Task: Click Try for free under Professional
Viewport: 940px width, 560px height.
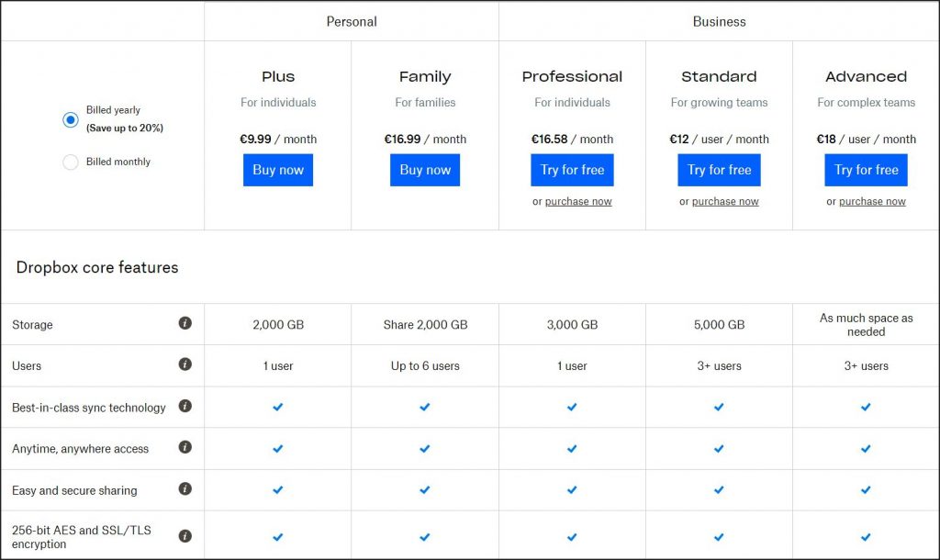Action: click(x=572, y=170)
